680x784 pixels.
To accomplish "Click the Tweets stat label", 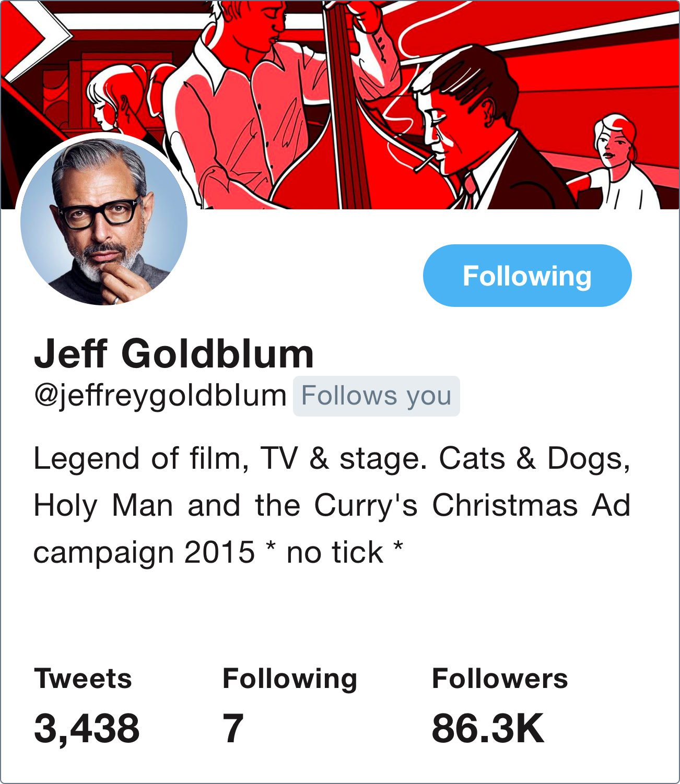I will coord(83,679).
